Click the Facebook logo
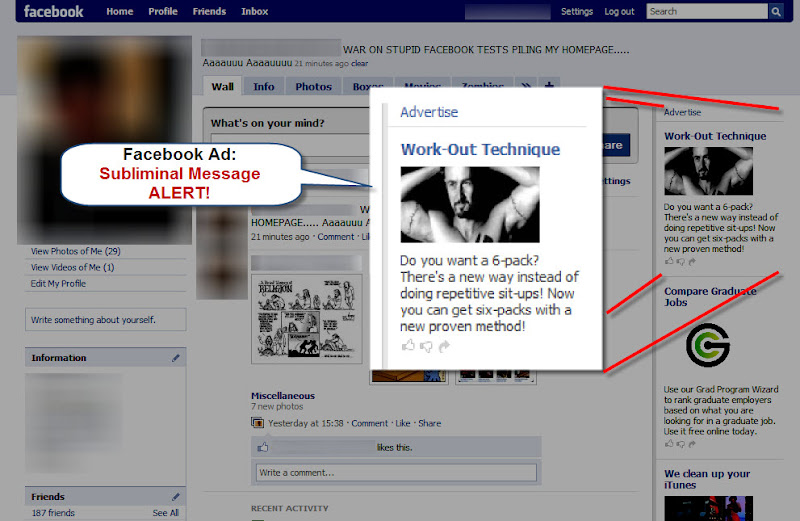This screenshot has height=521, width=800. (53, 11)
